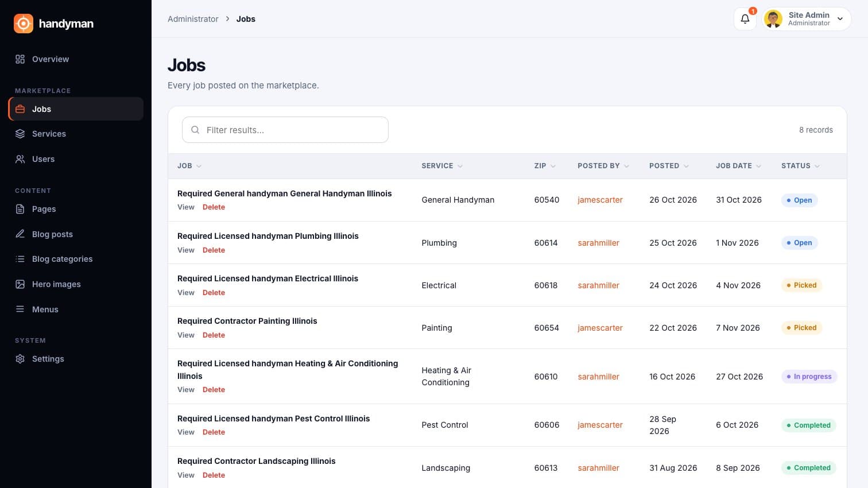Click the In progress status badge
The image size is (868, 488).
click(x=809, y=377)
